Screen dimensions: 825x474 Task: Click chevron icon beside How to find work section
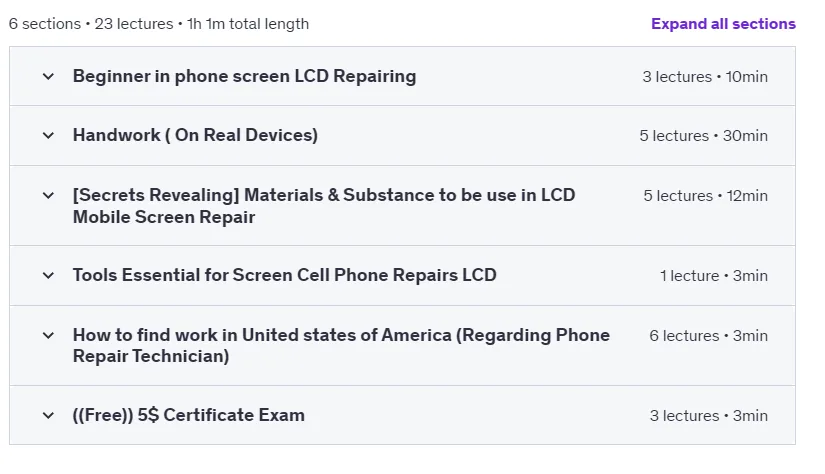[48, 336]
